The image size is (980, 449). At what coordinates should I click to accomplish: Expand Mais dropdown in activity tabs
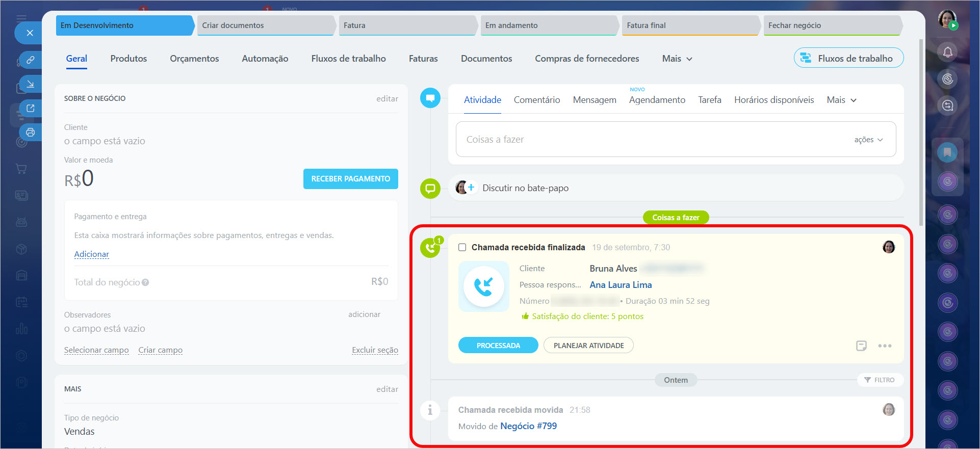click(841, 100)
